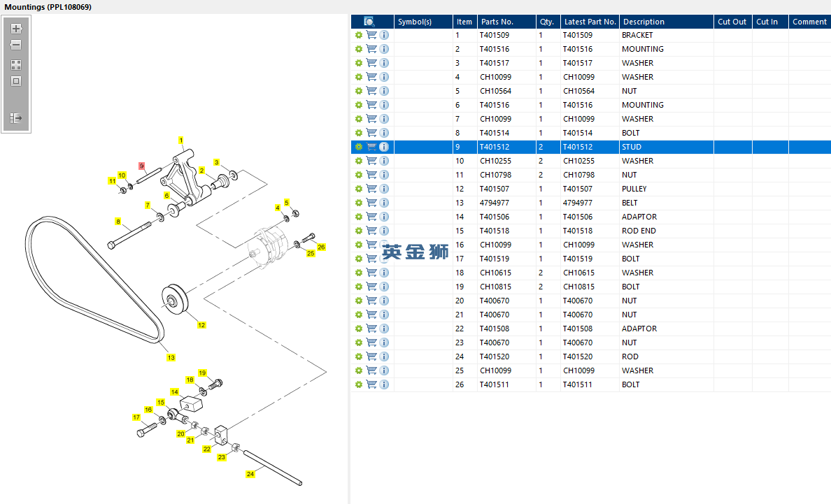Click callout 24 on the rod
Image resolution: width=831 pixels, height=504 pixels.
(250, 474)
